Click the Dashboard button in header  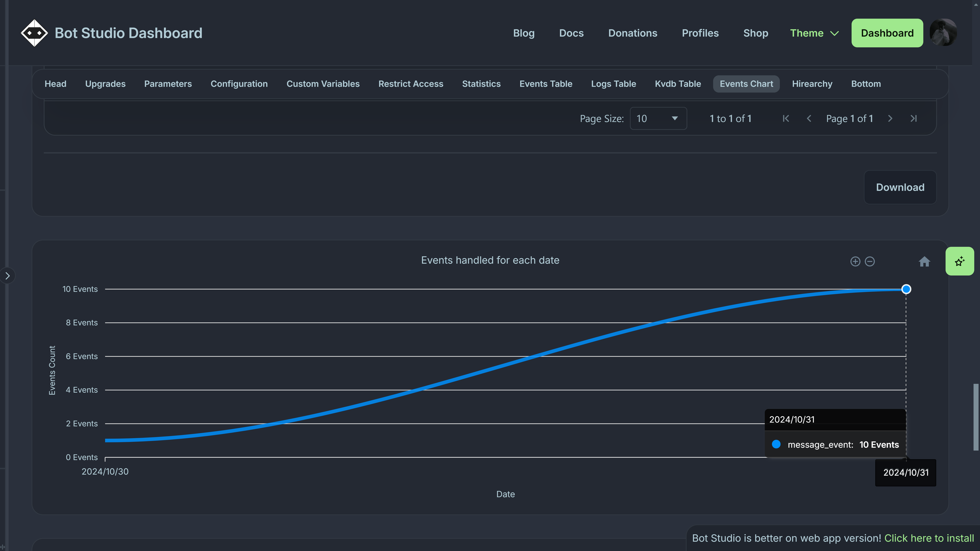pyautogui.click(x=887, y=32)
